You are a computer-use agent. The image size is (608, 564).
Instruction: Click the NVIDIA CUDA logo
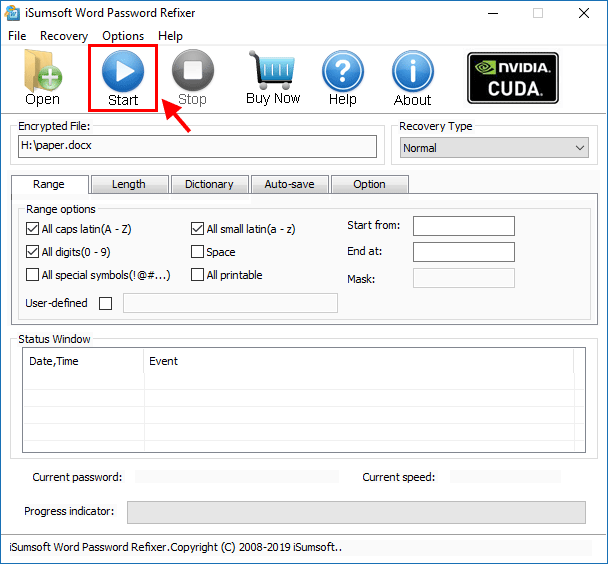[513, 78]
